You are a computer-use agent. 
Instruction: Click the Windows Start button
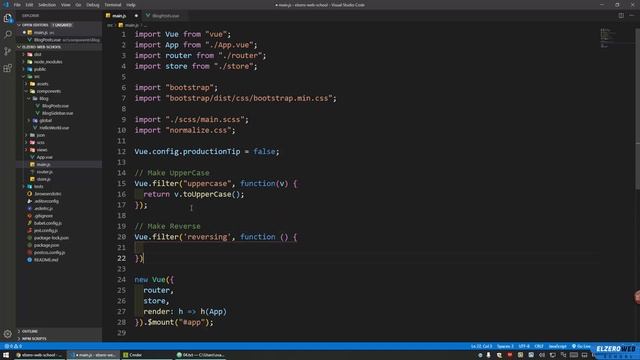pyautogui.click(x=6, y=355)
